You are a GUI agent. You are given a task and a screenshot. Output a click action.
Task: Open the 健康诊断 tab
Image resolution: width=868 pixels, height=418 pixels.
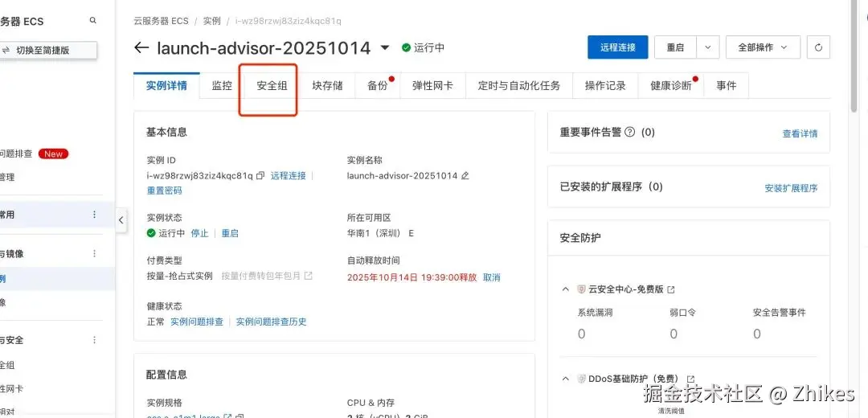tap(671, 86)
